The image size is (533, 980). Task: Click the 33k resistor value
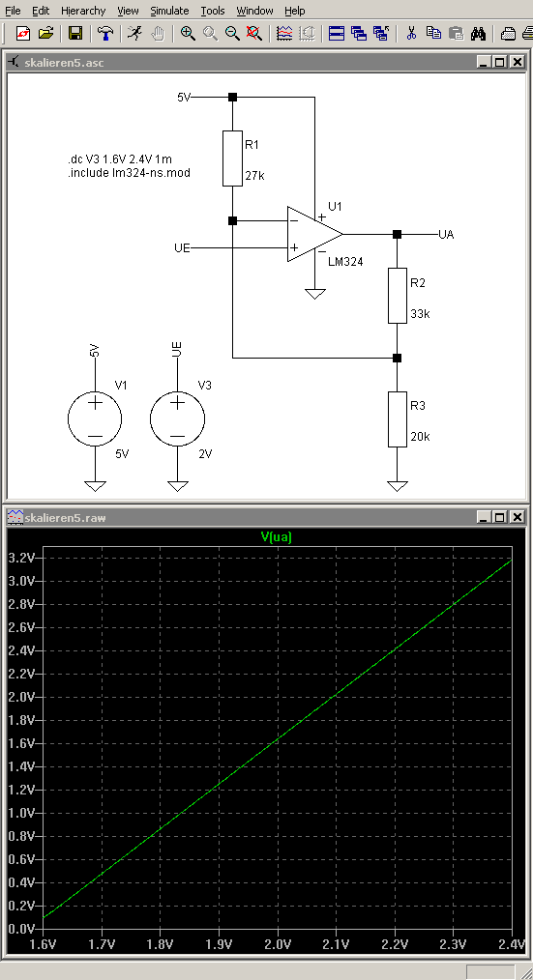click(421, 314)
